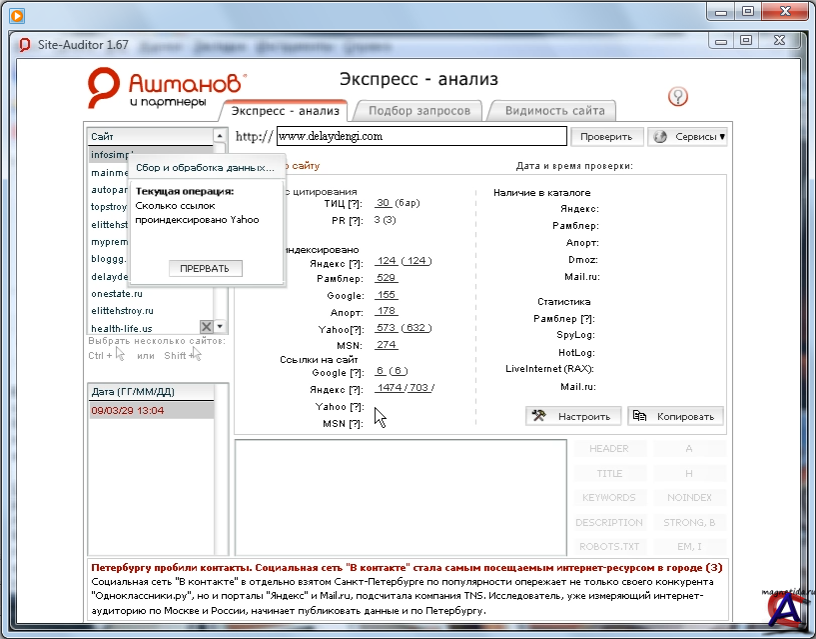The height and width of the screenshot is (639, 816).
Task: Click the URL field with www.delaydengi.com
Action: (420, 137)
